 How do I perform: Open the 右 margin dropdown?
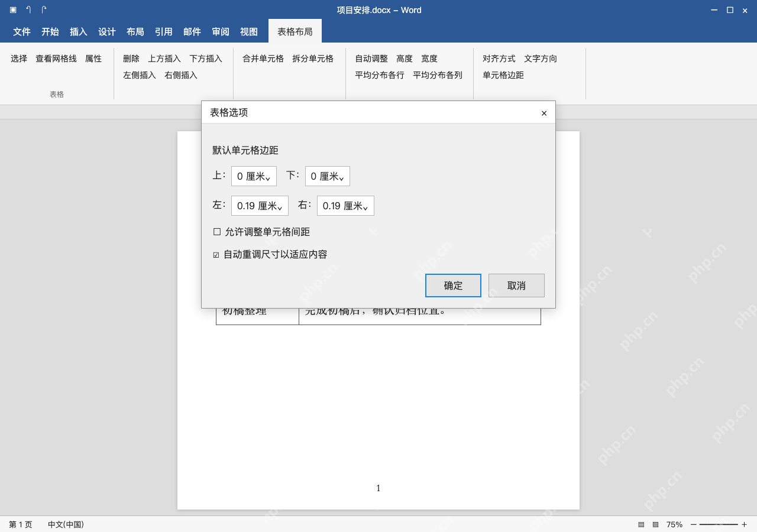pyautogui.click(x=345, y=206)
